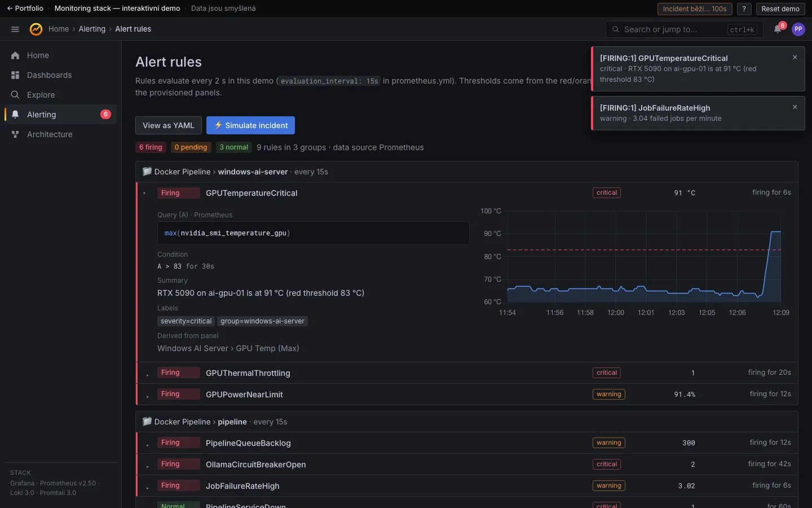Open the hamburger menu icon
This screenshot has height=508, width=812.
(15, 29)
